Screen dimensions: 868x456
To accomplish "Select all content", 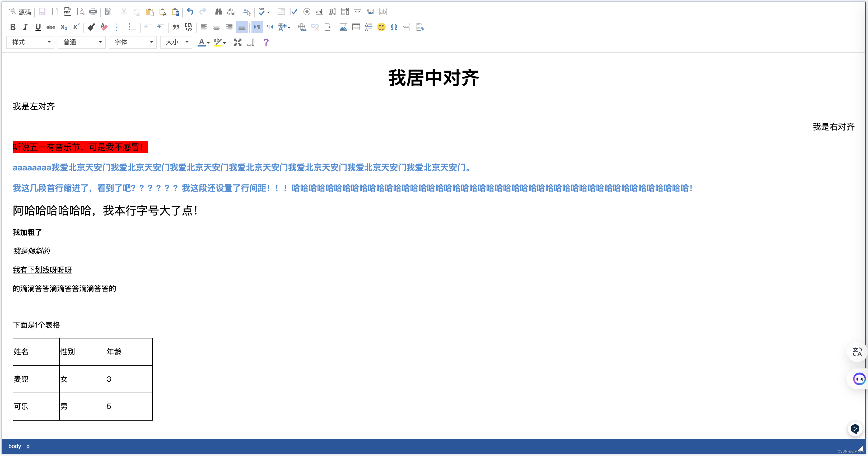I will tap(246, 12).
